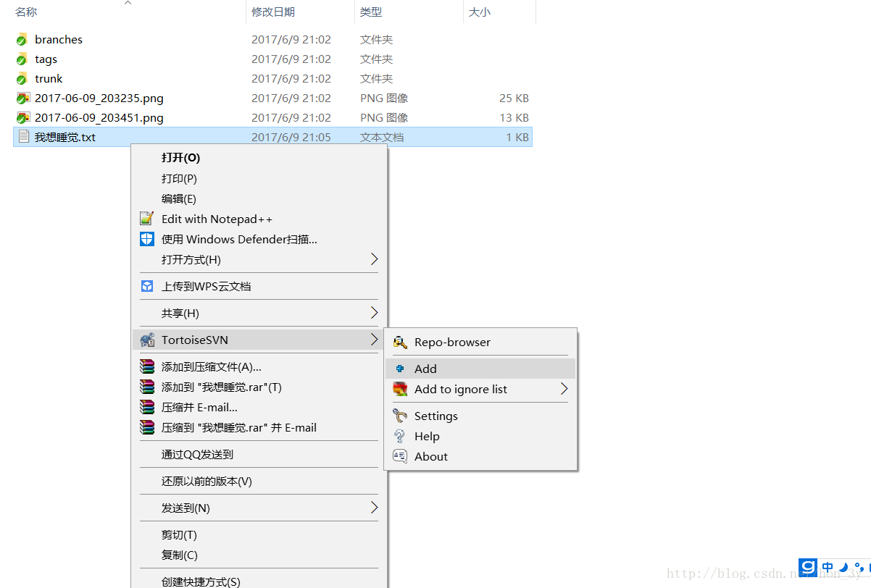This screenshot has height=588, width=871.
Task: Sort files by the 修改日期 column header
Action: (x=273, y=12)
